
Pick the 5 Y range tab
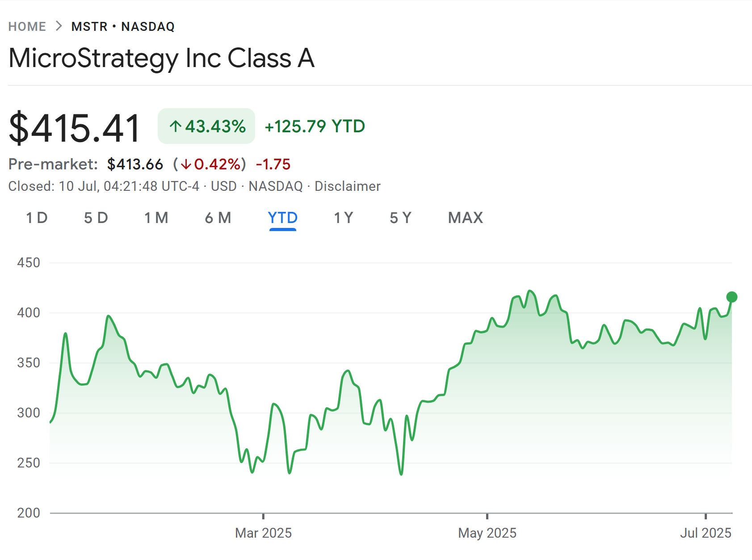coord(400,218)
